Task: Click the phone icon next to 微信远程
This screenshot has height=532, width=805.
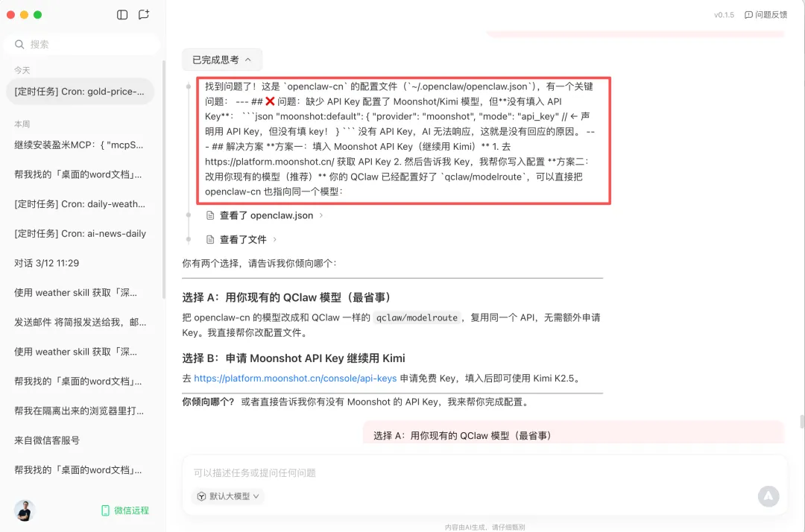Action: [x=105, y=510]
